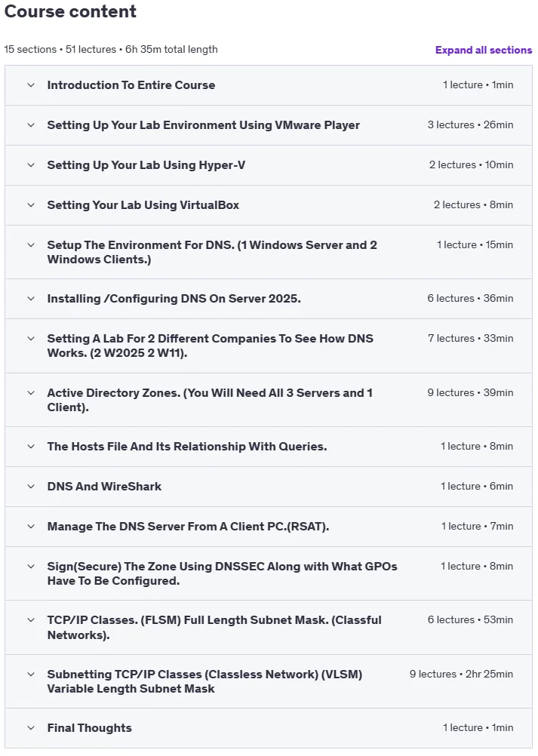Click Expand all sections link
The height and width of the screenshot is (756, 538).
point(484,50)
